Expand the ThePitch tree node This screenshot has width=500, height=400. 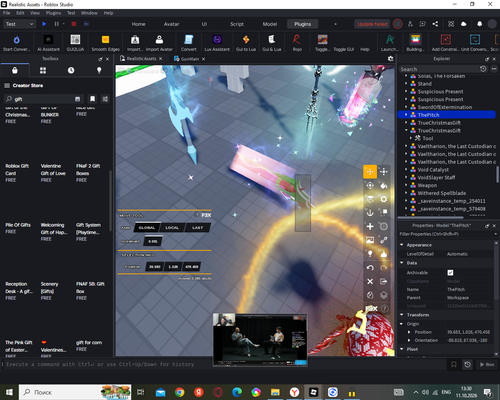pyautogui.click(x=406, y=115)
